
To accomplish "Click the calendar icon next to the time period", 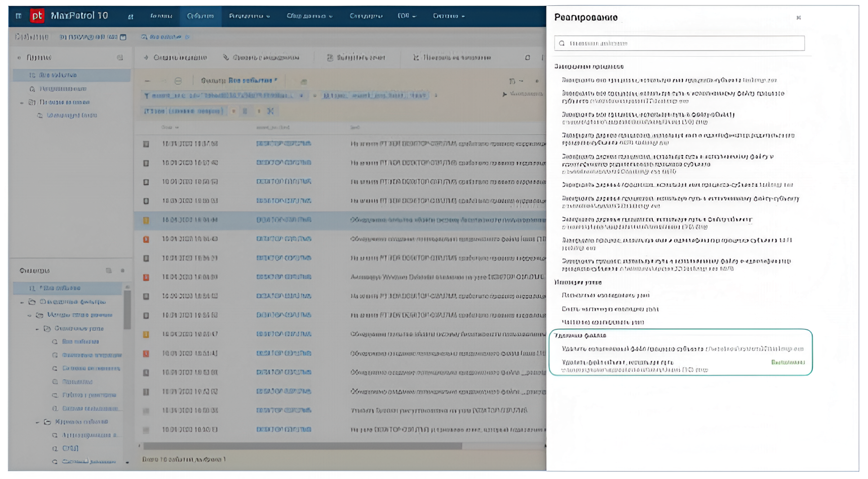I will (x=123, y=37).
